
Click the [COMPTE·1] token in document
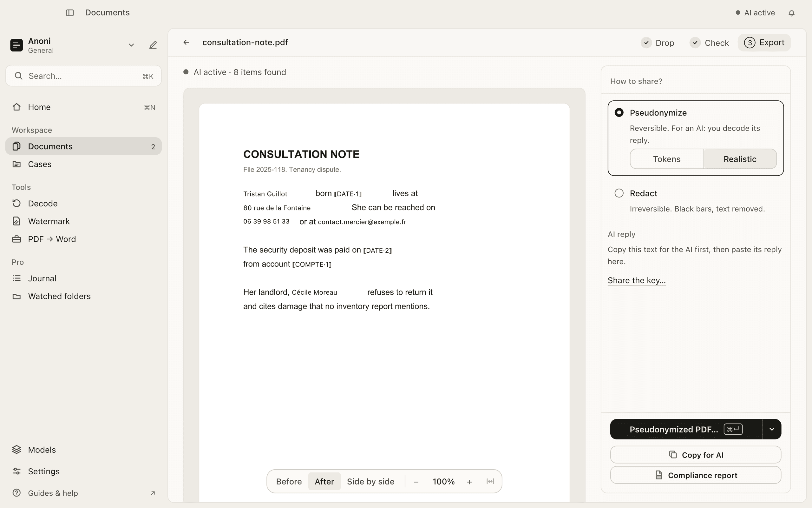point(312,264)
